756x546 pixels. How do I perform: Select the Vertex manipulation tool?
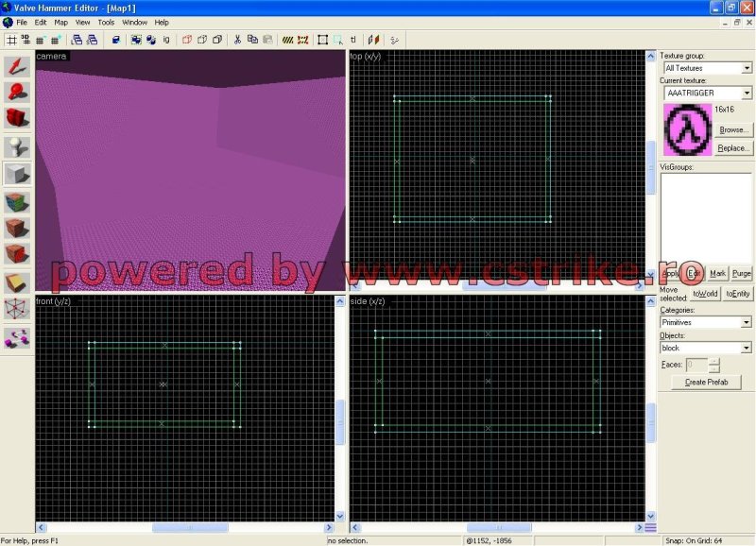click(x=17, y=309)
